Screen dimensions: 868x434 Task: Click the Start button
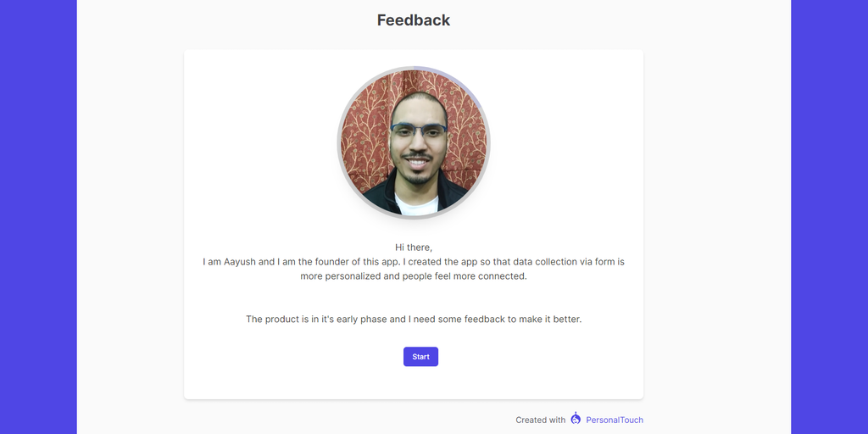tap(420, 357)
